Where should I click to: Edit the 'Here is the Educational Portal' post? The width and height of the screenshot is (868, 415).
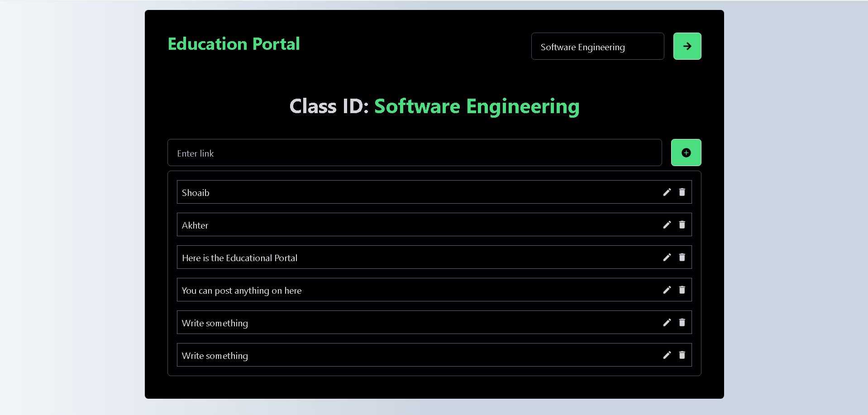[667, 257]
